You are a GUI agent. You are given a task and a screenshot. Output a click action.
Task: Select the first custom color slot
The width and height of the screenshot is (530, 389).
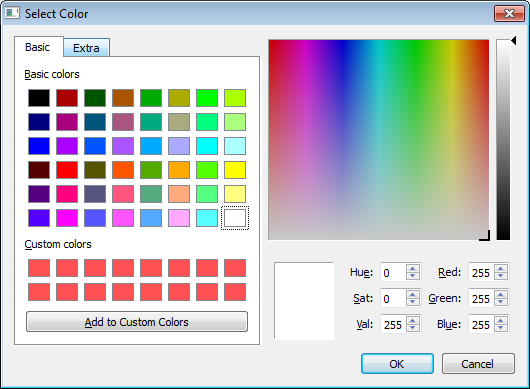(x=39, y=268)
